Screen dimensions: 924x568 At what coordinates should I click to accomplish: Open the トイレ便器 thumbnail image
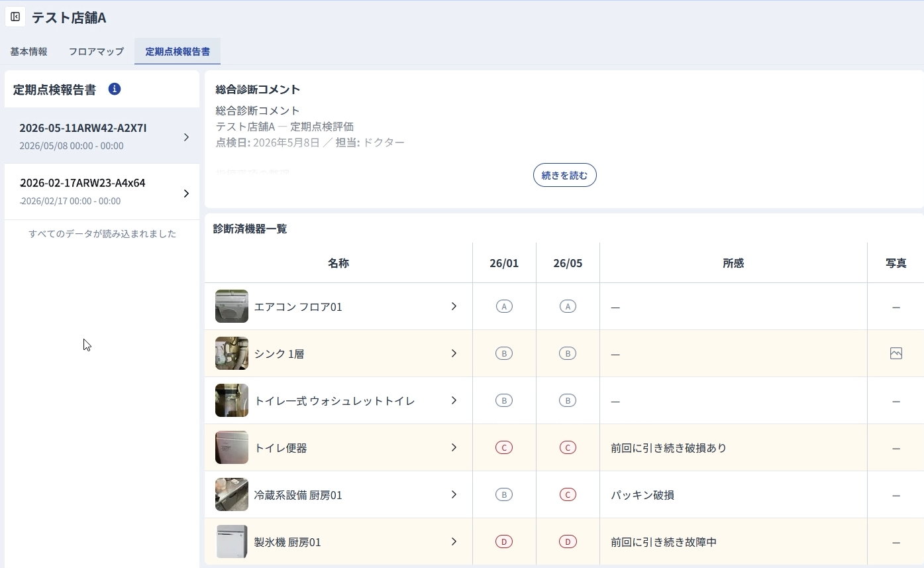pos(232,447)
